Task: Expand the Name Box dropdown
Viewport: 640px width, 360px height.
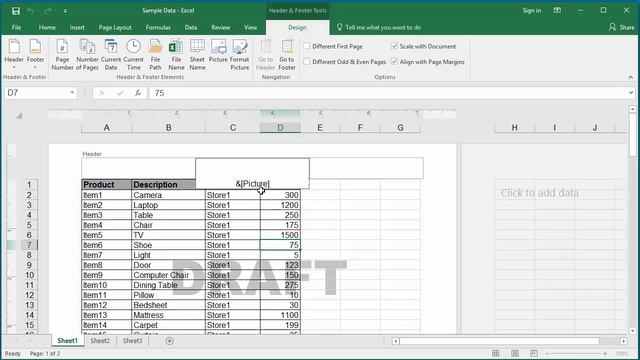Action: [72, 93]
